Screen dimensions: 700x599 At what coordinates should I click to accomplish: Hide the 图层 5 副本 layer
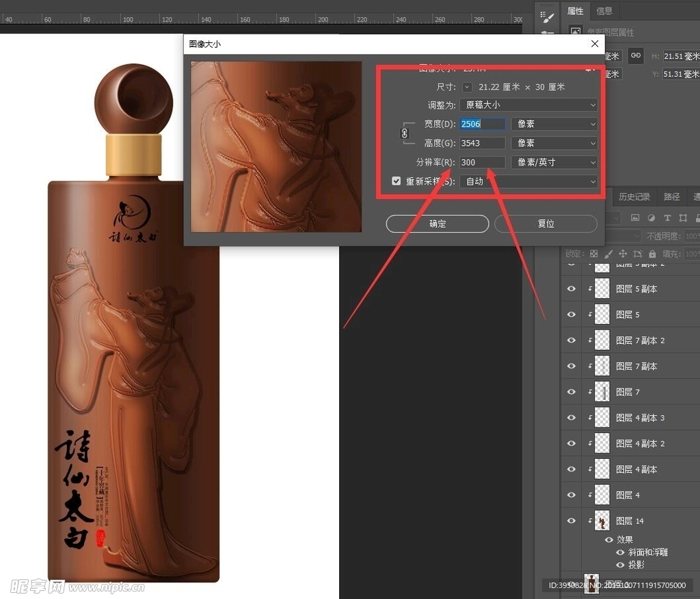(571, 289)
